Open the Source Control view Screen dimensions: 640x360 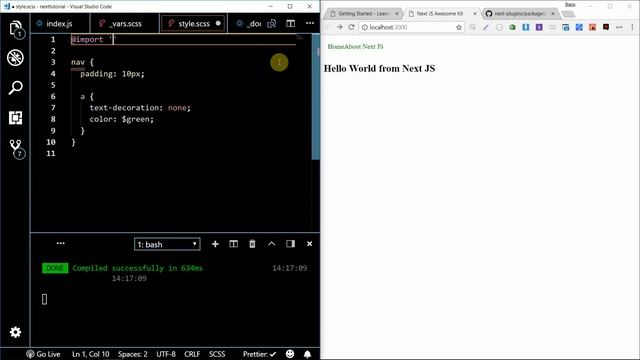click(16, 148)
